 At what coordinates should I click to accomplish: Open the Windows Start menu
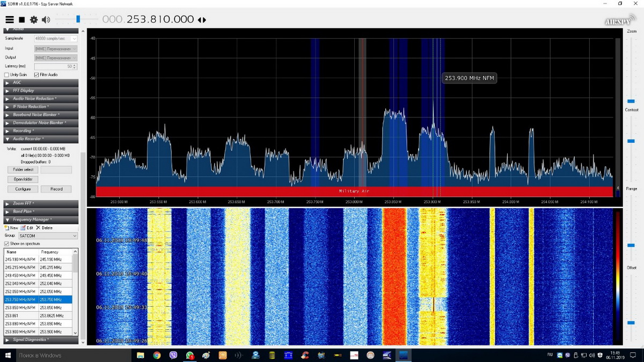(7, 355)
